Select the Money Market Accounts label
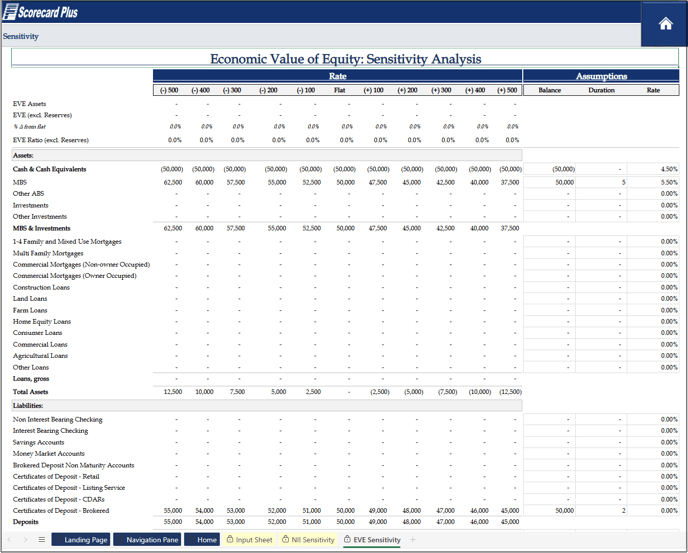Screen dimensions: 688x553 49,454
